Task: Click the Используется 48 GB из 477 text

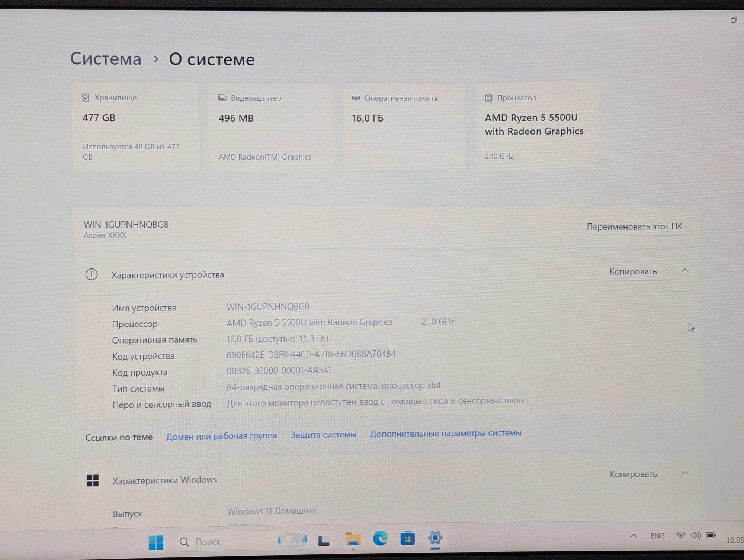Action: [131, 152]
